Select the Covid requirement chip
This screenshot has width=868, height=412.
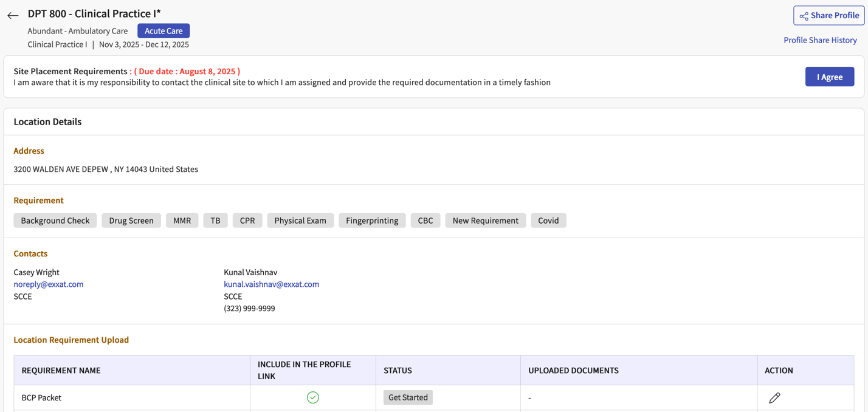coord(548,220)
